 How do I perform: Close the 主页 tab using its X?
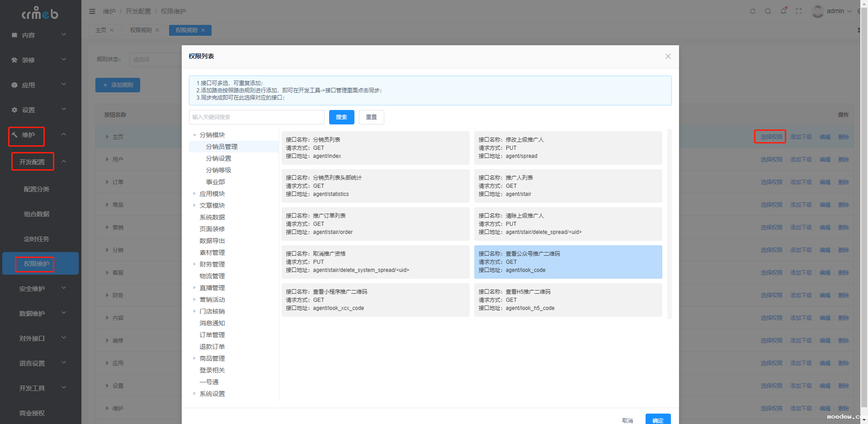click(x=112, y=30)
